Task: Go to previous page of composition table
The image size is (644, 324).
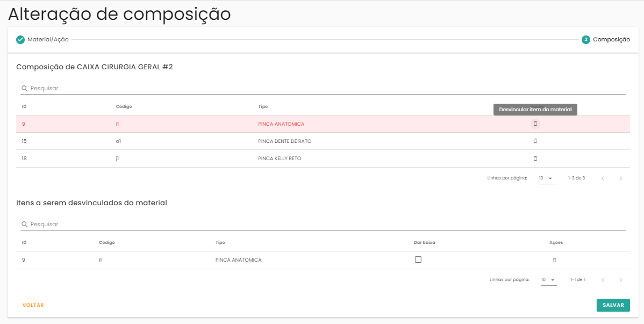Action: (x=603, y=178)
